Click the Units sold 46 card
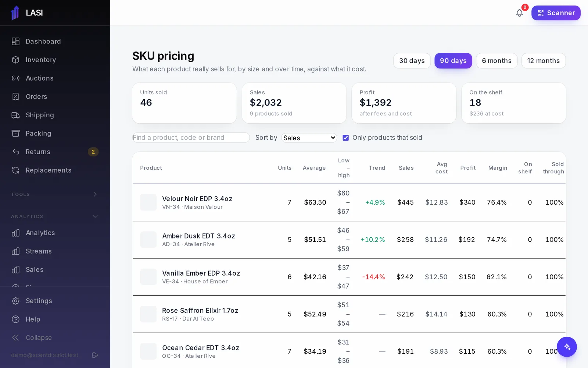 pyautogui.click(x=184, y=103)
